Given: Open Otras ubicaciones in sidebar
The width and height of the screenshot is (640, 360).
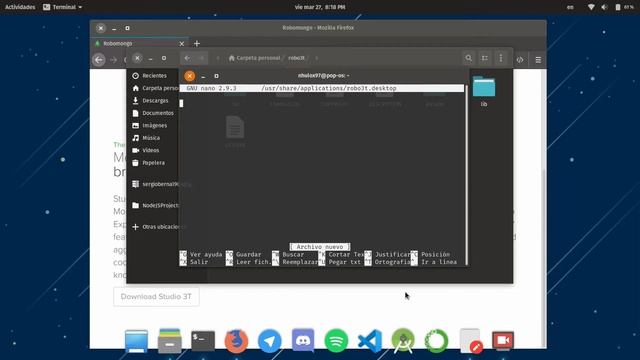Looking at the screenshot, I should click(155, 227).
